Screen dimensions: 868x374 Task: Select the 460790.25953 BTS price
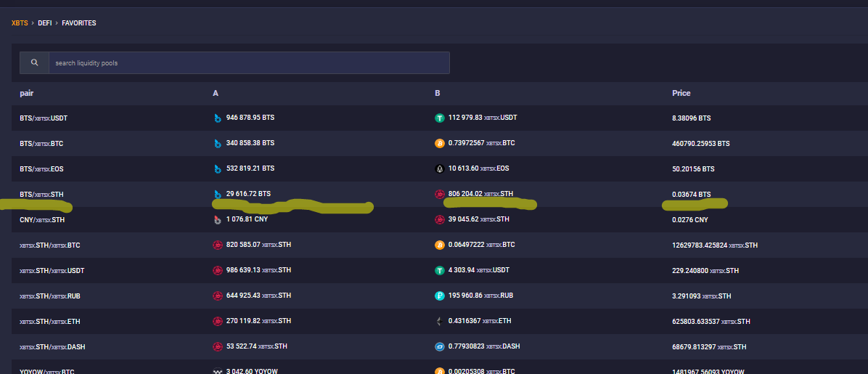click(x=701, y=144)
